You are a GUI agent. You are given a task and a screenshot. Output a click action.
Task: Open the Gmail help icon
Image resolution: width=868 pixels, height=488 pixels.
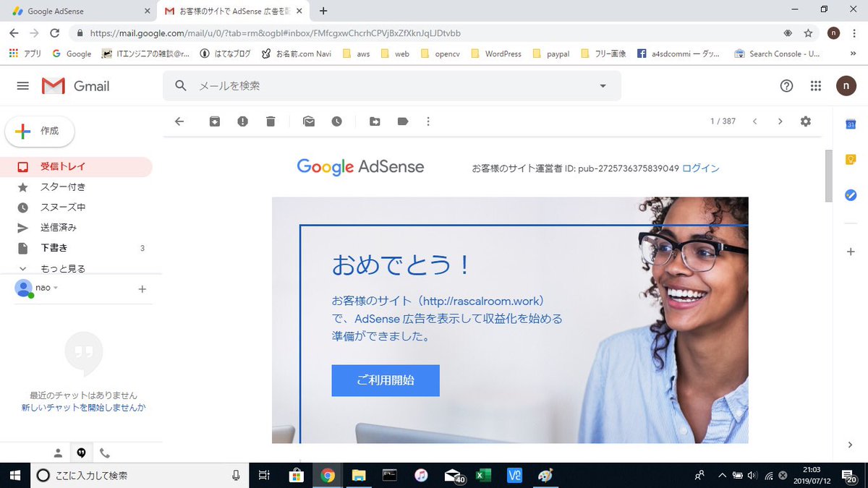coord(786,86)
